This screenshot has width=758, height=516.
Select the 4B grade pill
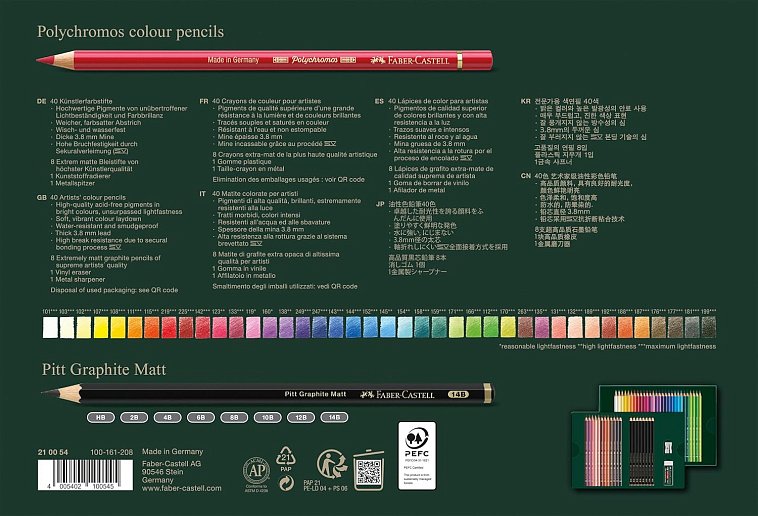(167, 417)
